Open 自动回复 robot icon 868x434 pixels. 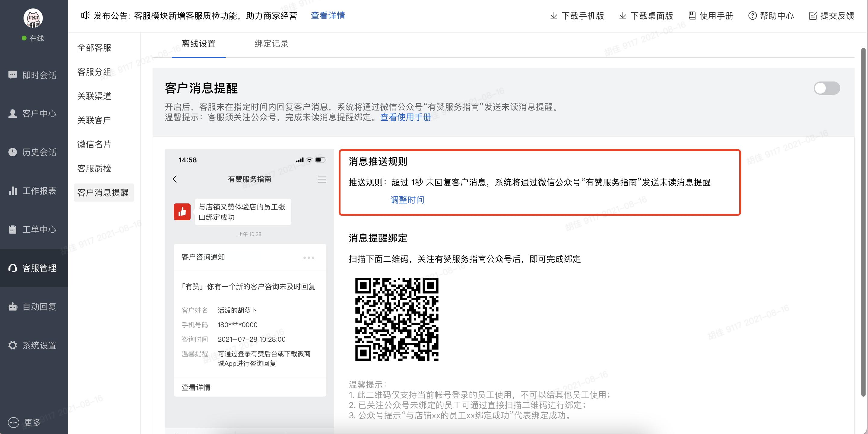click(13, 307)
